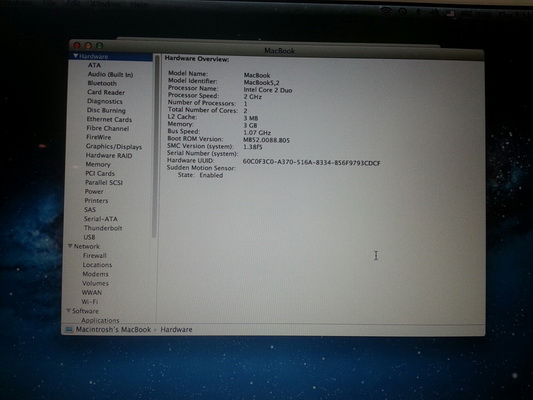
Task: Collapse the Software section triangle
Action: tap(68, 311)
